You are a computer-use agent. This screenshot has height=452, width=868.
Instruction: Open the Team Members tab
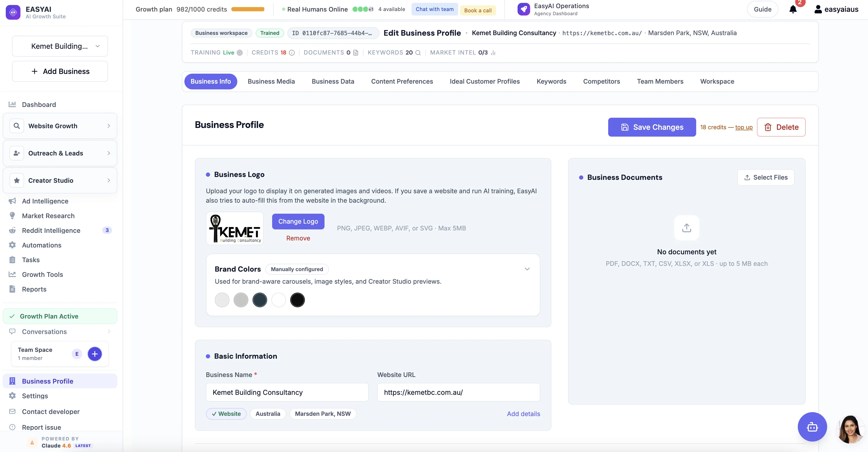(660, 81)
